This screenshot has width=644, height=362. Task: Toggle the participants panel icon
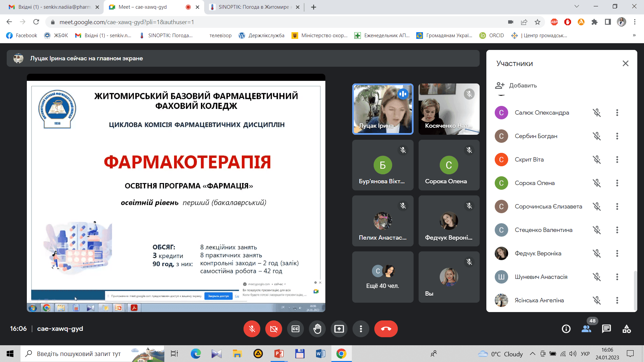(586, 329)
